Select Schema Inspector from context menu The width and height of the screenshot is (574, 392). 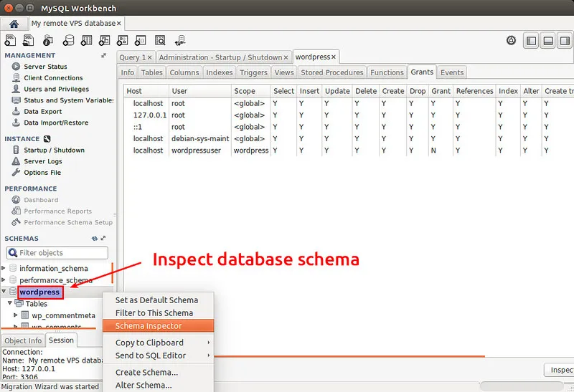coord(149,326)
